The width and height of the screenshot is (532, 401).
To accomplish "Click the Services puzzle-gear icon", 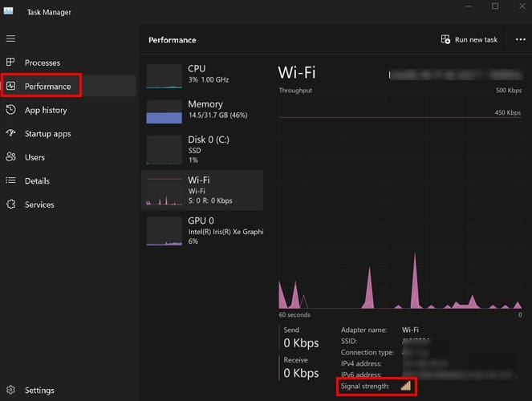I will tap(10, 204).
